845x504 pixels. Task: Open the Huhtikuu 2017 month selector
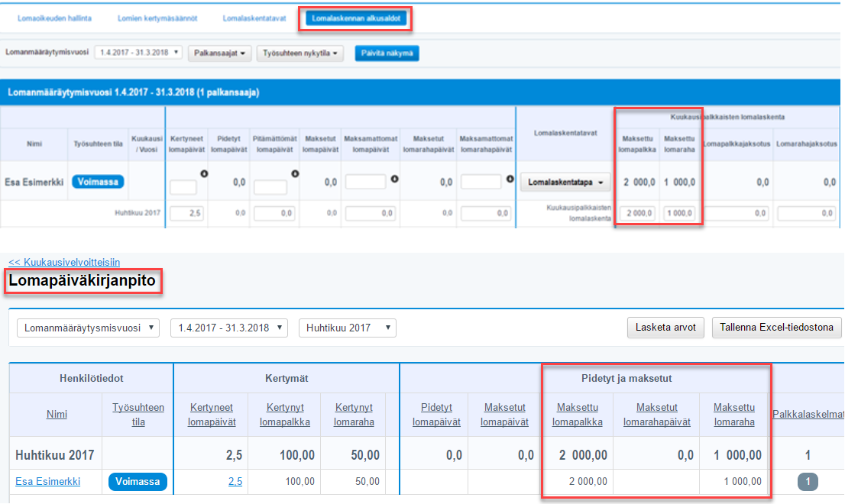(x=348, y=328)
